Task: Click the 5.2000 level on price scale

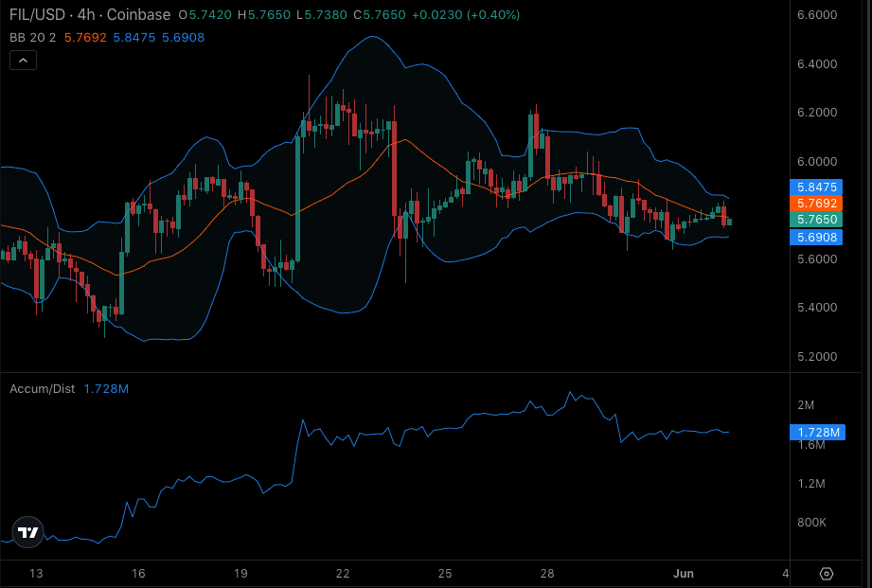Action: pos(816,357)
